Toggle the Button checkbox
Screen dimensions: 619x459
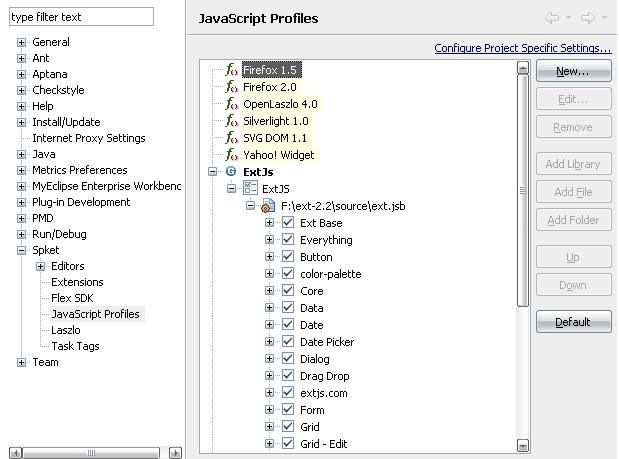288,257
